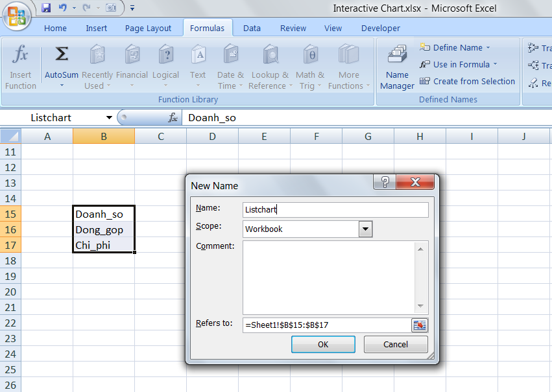Viewport: 552px width, 392px height.
Task: Switch to the Insert tab
Action: tap(97, 28)
